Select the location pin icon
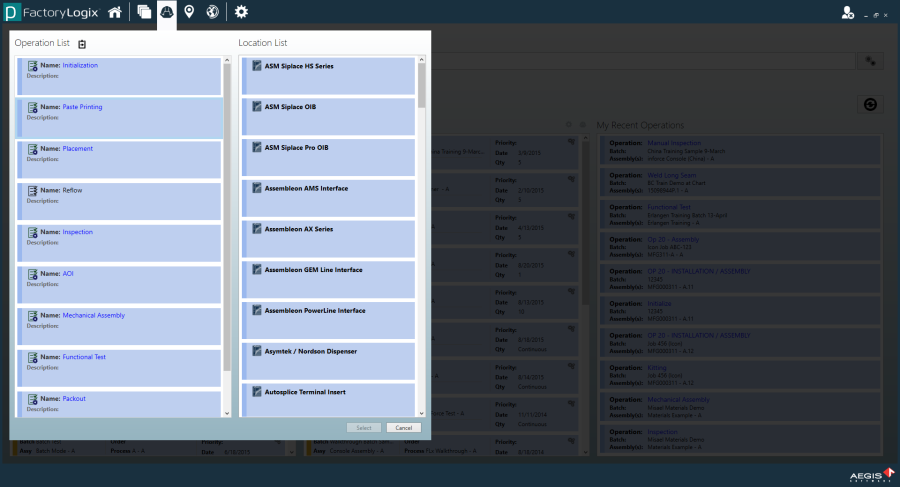The image size is (900, 487). point(189,12)
